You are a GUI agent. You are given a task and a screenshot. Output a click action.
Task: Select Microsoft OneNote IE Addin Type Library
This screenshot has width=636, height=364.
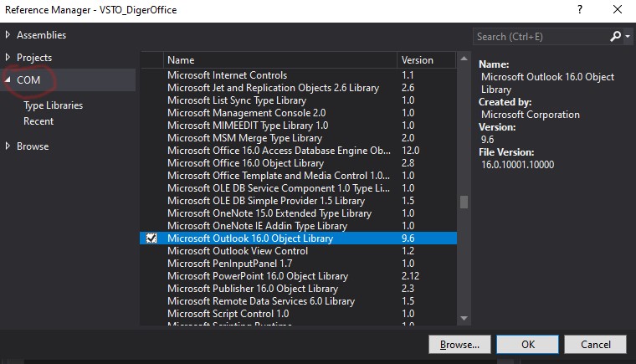(298, 226)
